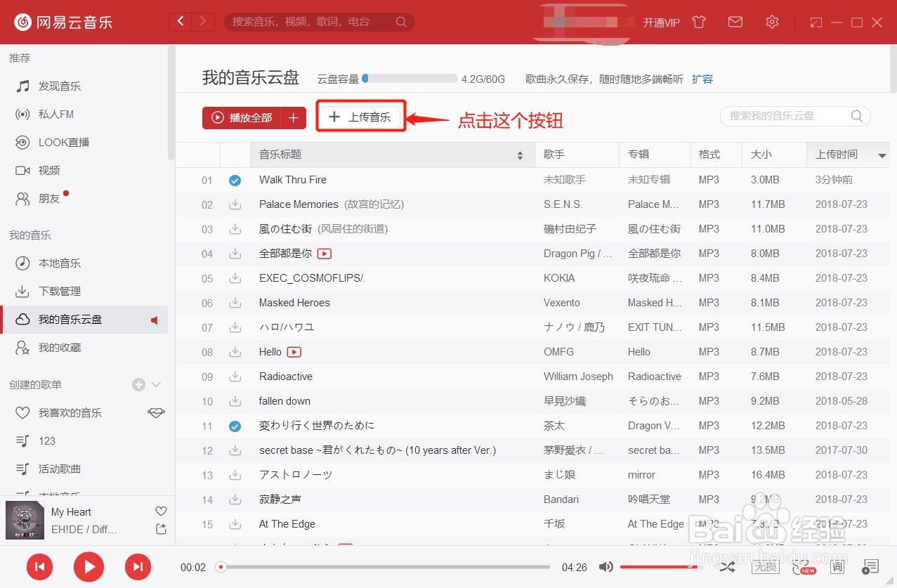
Task: Open settings gear icon
Action: [x=772, y=22]
